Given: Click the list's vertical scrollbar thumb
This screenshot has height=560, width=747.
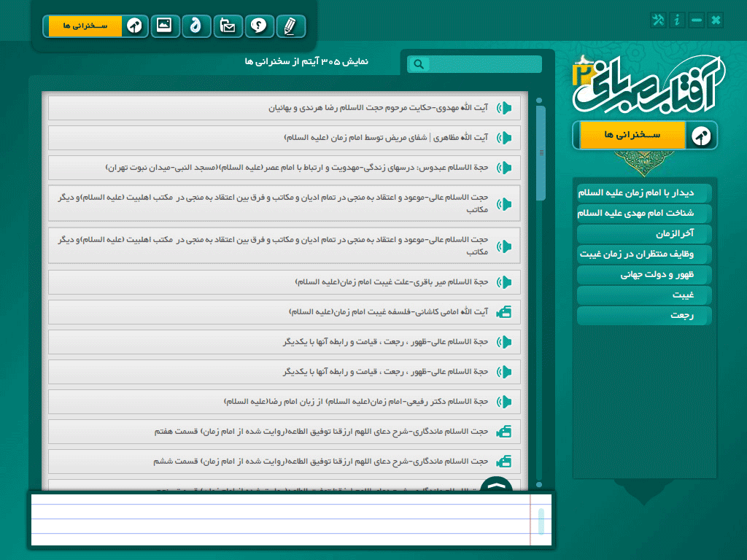Looking at the screenshot, I should point(541,153).
